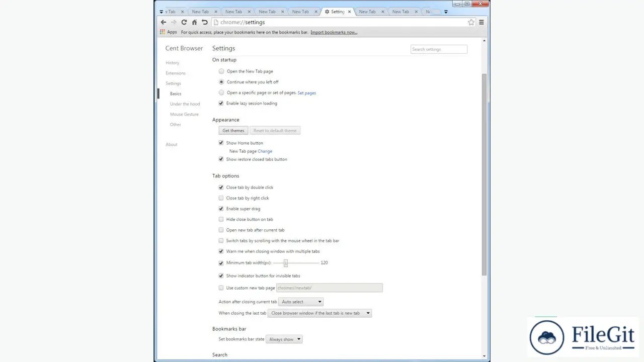Choose Open a specific page radio
This screenshot has width=644, height=362.
pos(221,93)
